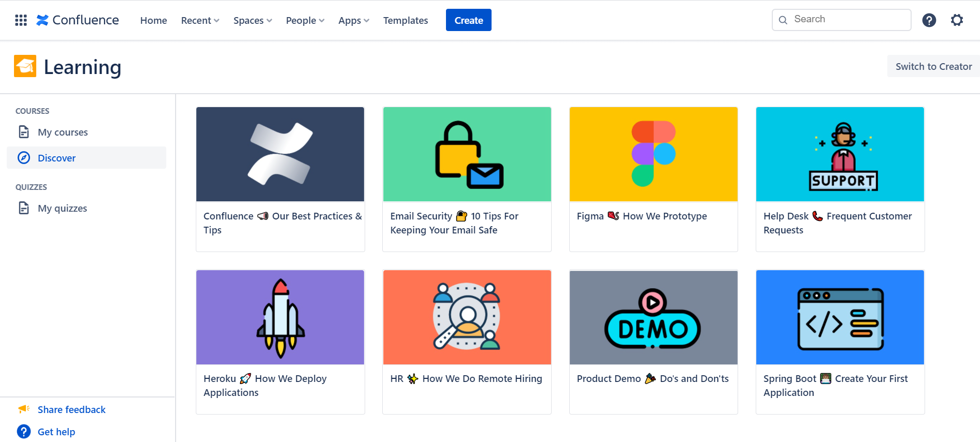Open the Confluence Best Practices course thumbnail
The height and width of the screenshot is (442, 980).
click(x=280, y=154)
